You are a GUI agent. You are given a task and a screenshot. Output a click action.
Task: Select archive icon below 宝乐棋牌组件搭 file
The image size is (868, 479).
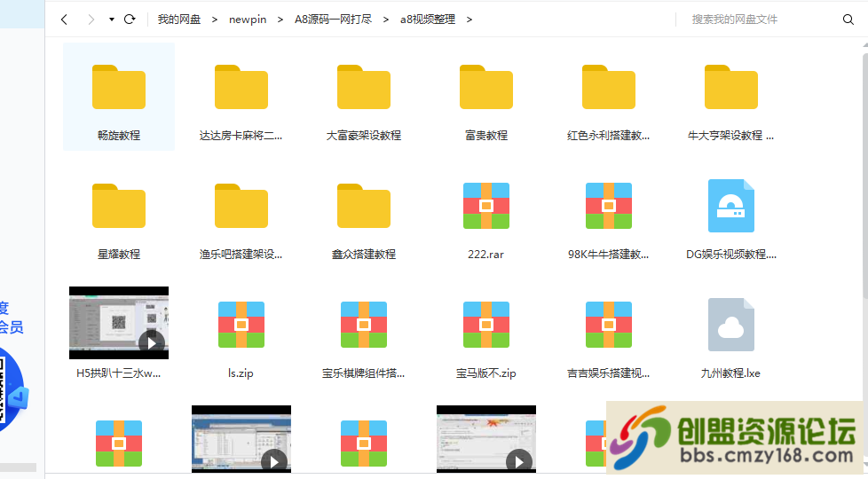coord(364,444)
